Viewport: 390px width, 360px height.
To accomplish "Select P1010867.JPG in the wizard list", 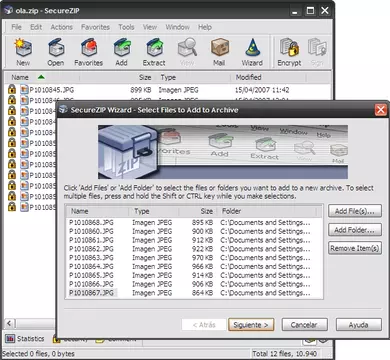I will point(91,293).
